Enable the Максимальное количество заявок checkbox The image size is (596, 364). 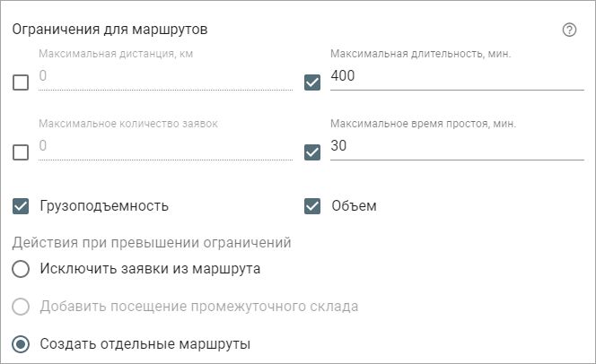[21, 152]
